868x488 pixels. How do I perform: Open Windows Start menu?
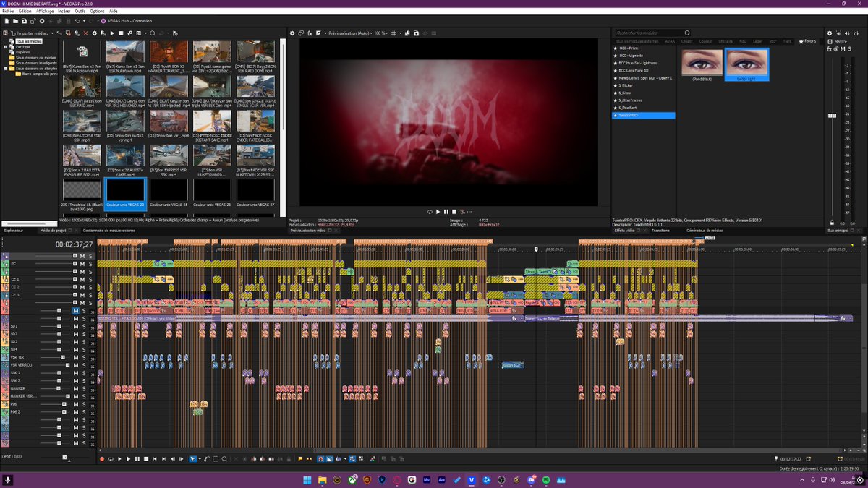(x=307, y=479)
